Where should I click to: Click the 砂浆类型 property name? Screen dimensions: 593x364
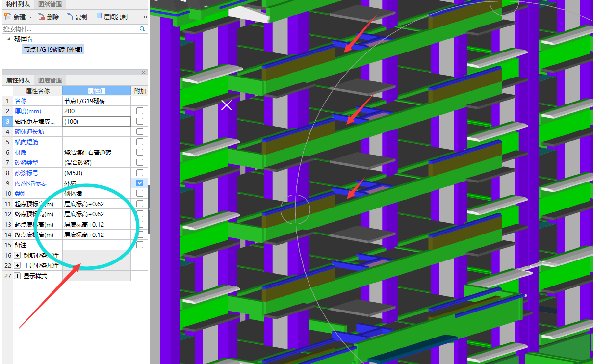[26, 162]
